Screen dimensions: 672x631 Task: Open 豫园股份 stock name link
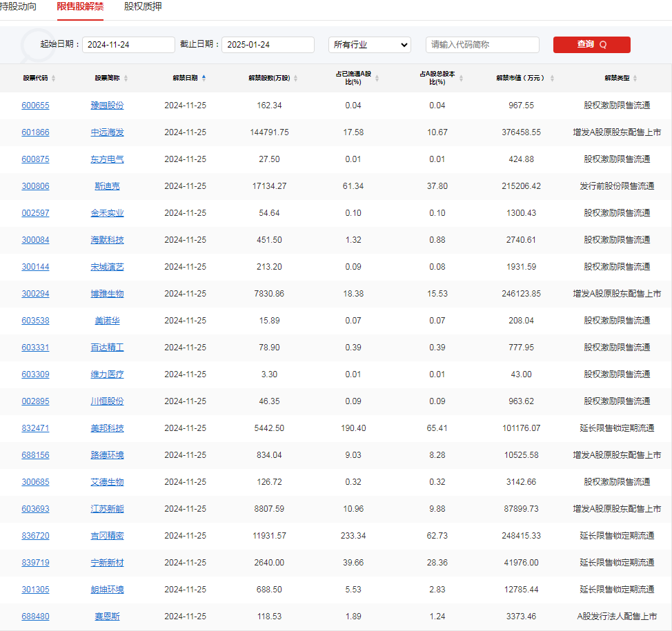(x=107, y=106)
